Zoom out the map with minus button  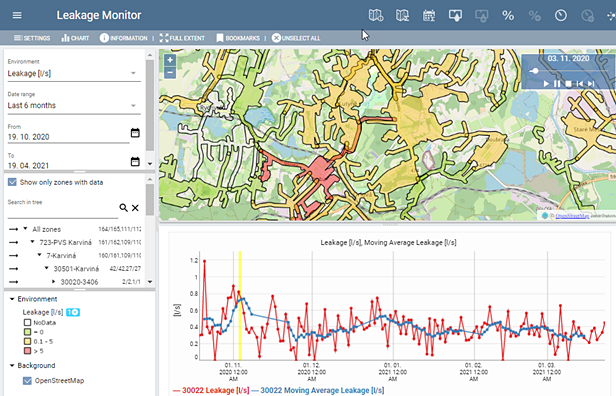pyautogui.click(x=170, y=73)
